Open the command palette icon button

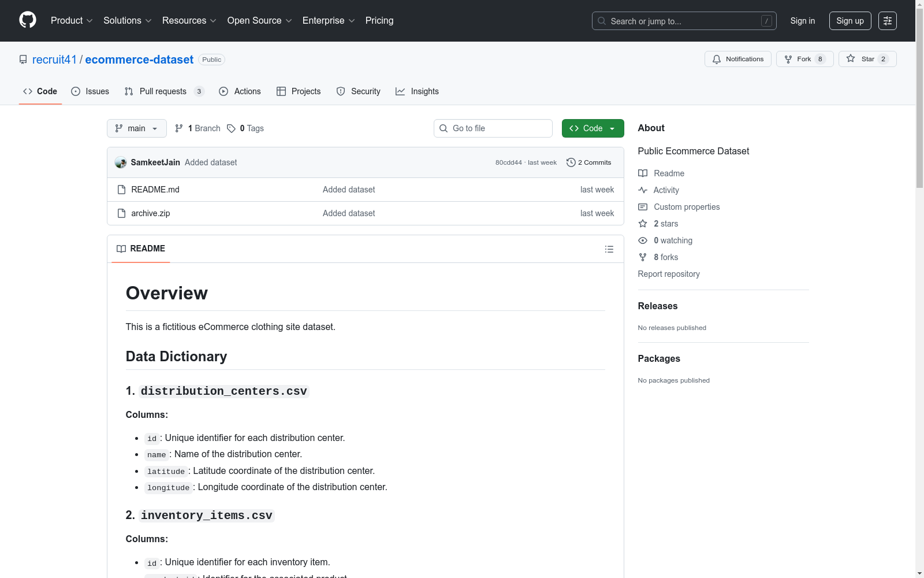coord(888,21)
